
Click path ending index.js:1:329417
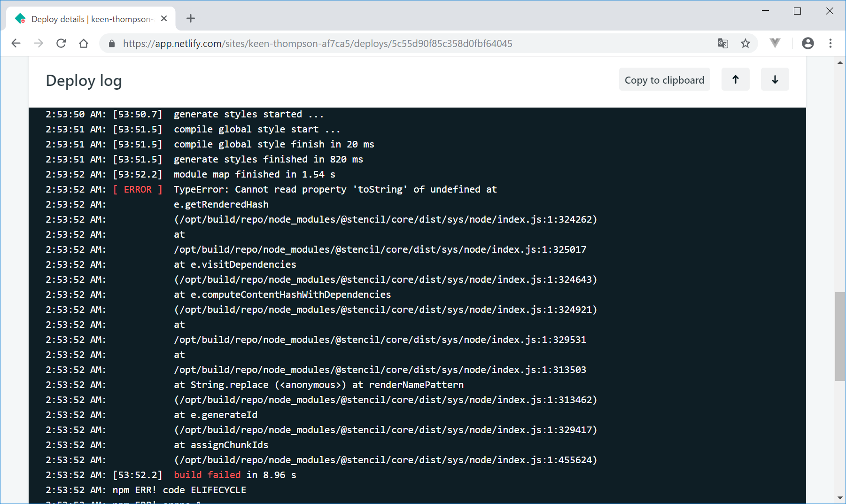(386, 430)
